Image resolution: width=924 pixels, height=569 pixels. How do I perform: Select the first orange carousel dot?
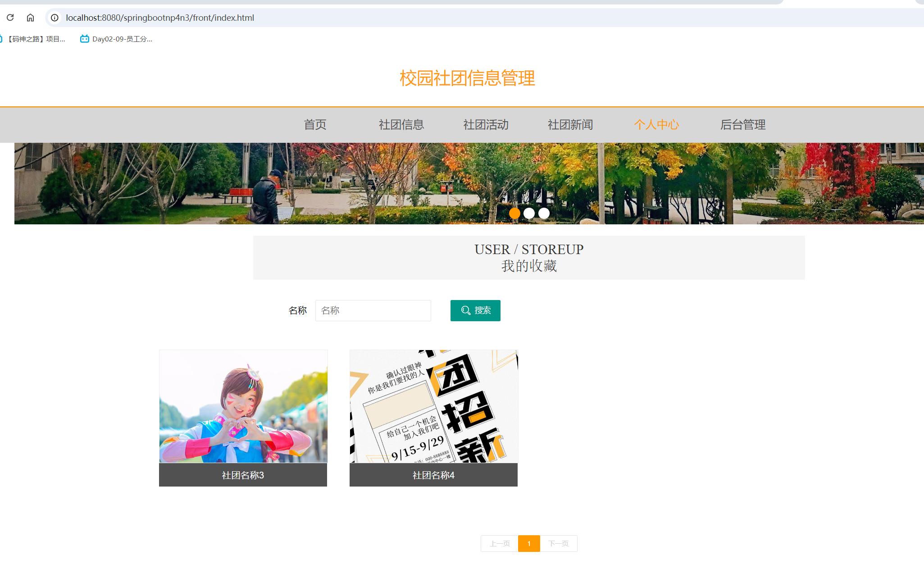tap(514, 213)
